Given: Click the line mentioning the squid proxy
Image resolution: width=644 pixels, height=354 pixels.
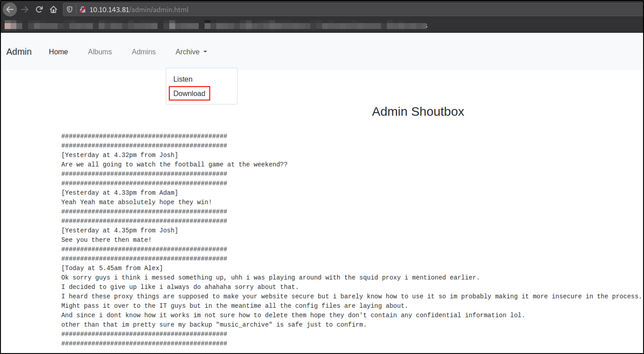Looking at the screenshot, I should click(271, 277).
